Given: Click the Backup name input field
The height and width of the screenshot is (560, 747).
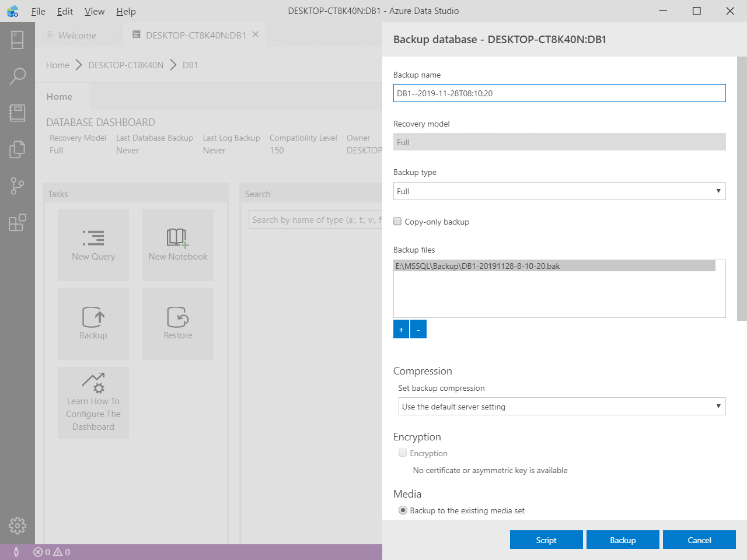Looking at the screenshot, I should (x=560, y=93).
